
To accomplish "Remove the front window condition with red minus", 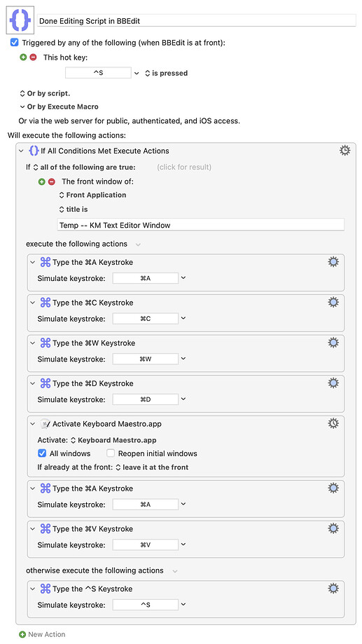I will (51, 181).
